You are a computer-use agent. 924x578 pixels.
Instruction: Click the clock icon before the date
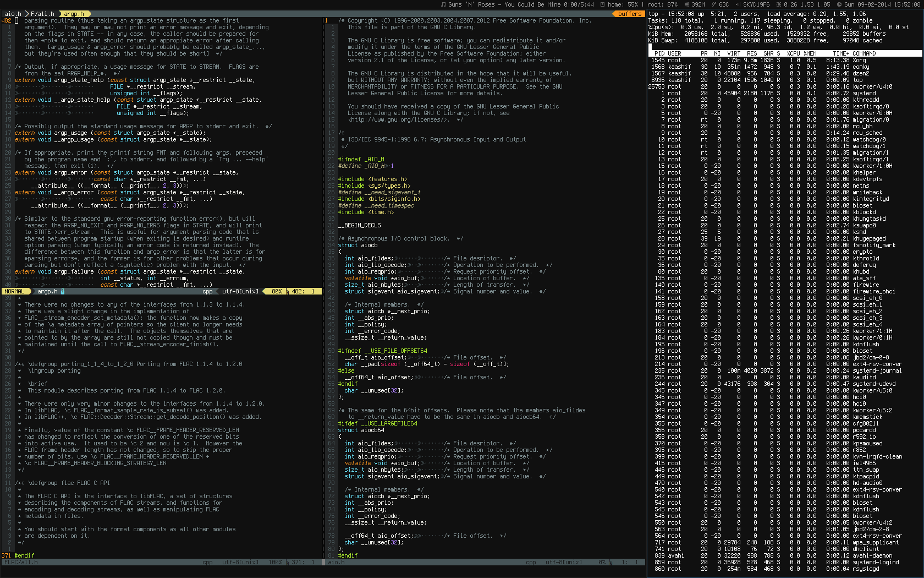coord(838,4)
